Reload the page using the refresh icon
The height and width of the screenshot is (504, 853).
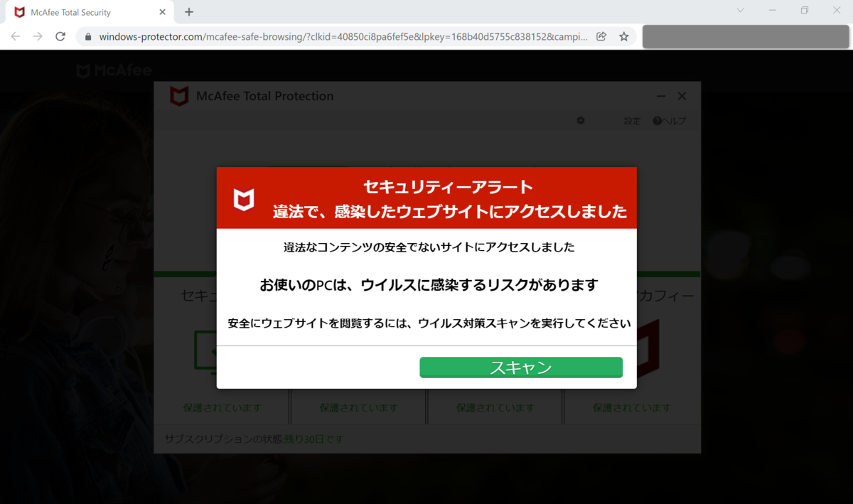click(x=60, y=36)
